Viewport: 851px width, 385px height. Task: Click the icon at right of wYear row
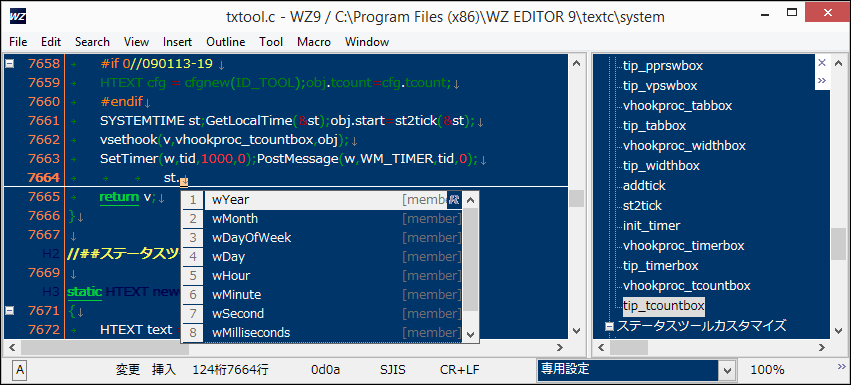click(x=454, y=200)
